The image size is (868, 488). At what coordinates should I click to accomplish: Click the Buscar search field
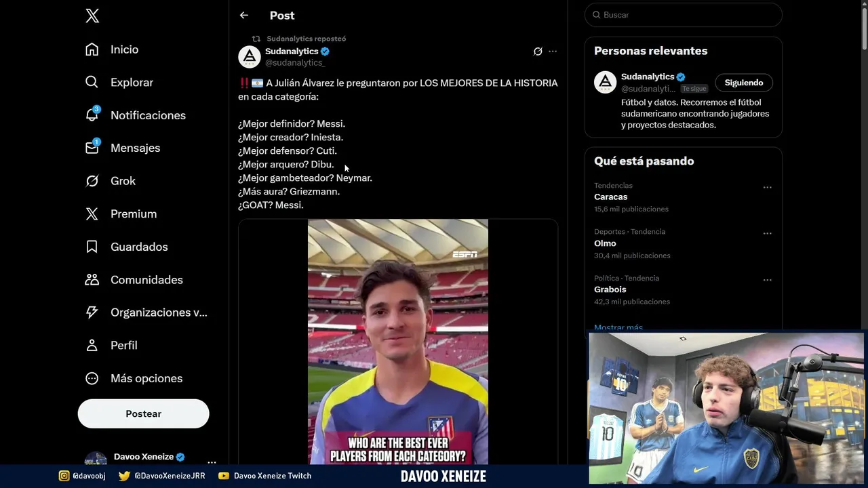point(683,15)
